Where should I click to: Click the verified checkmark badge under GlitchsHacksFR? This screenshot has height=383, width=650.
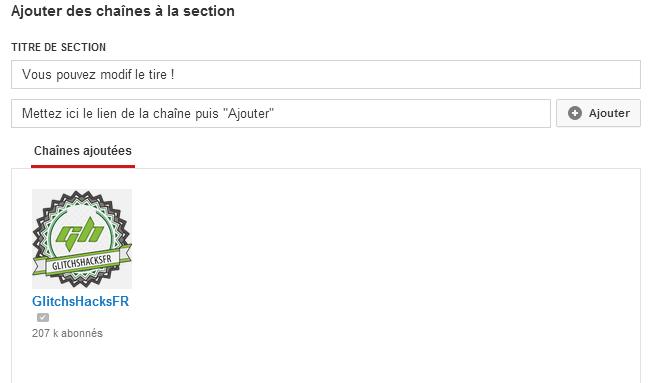tap(43, 318)
